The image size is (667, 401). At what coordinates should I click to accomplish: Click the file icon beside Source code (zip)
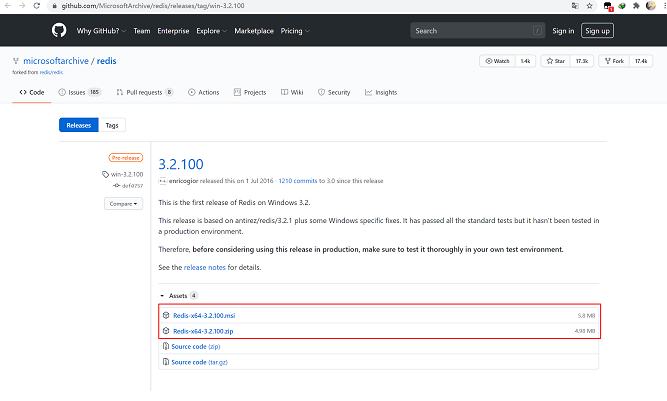click(166, 347)
